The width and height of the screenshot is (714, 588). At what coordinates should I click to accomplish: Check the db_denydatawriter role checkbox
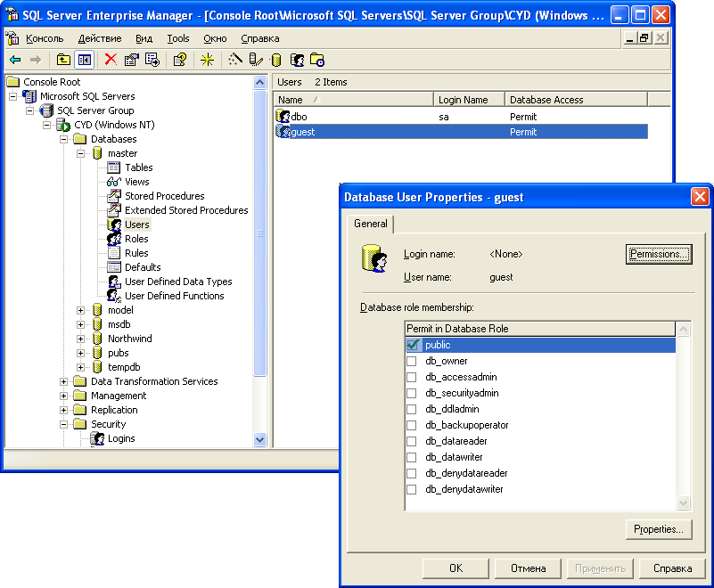(412, 489)
